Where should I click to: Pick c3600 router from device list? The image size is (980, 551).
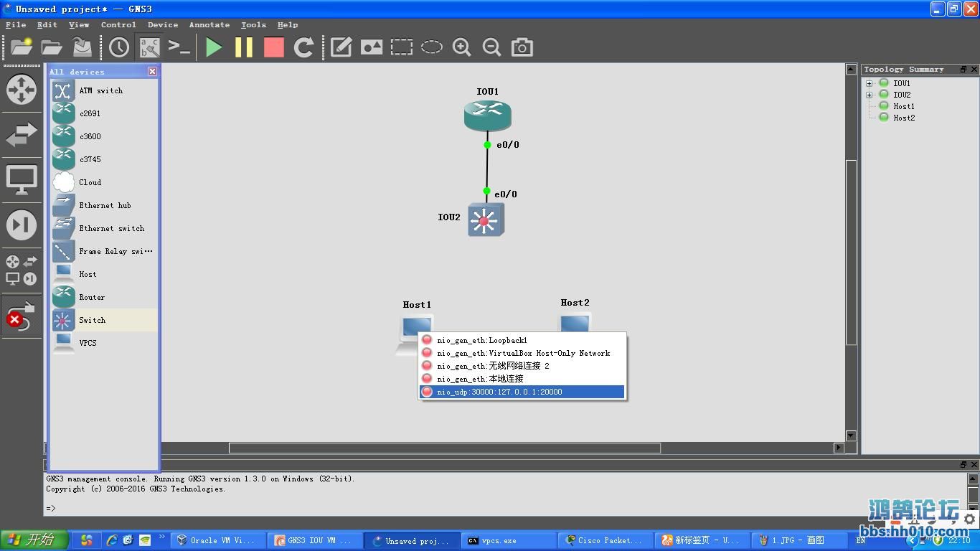pos(103,136)
